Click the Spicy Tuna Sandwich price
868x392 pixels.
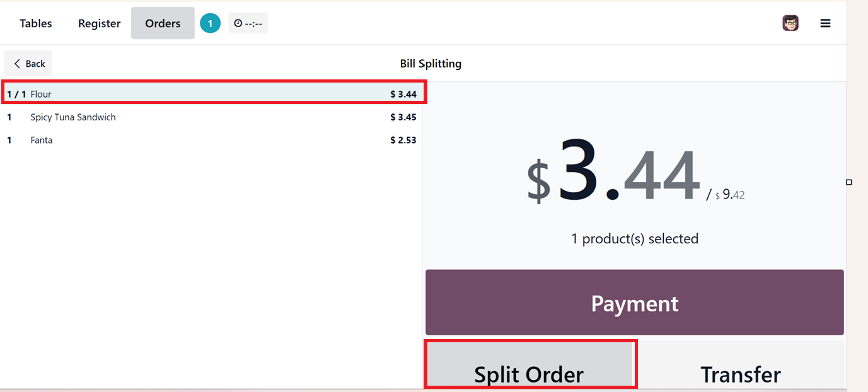pos(403,117)
